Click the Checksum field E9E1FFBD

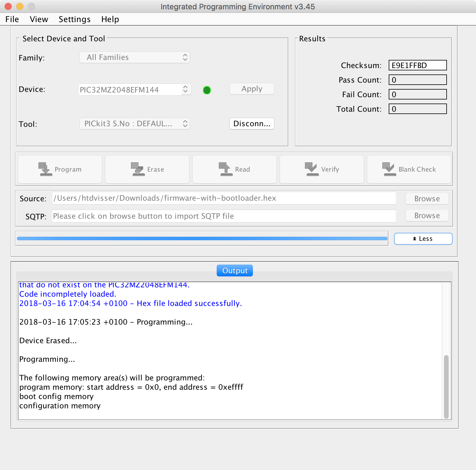(x=418, y=65)
